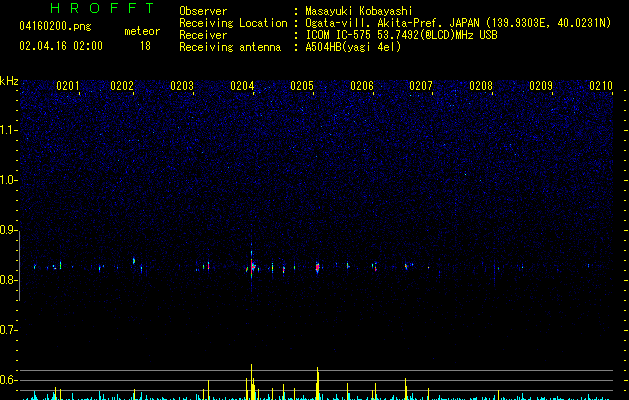Select observer name Masayuki Kobayashi

click(x=358, y=11)
